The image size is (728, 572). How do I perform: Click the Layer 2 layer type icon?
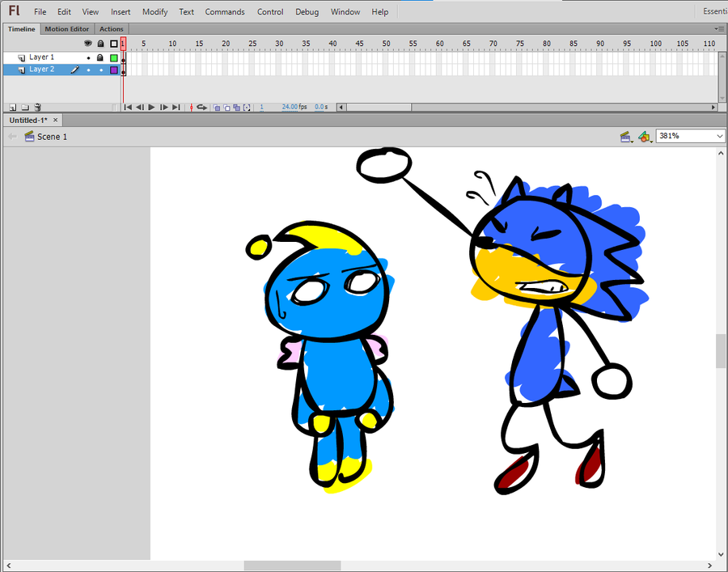click(x=21, y=70)
